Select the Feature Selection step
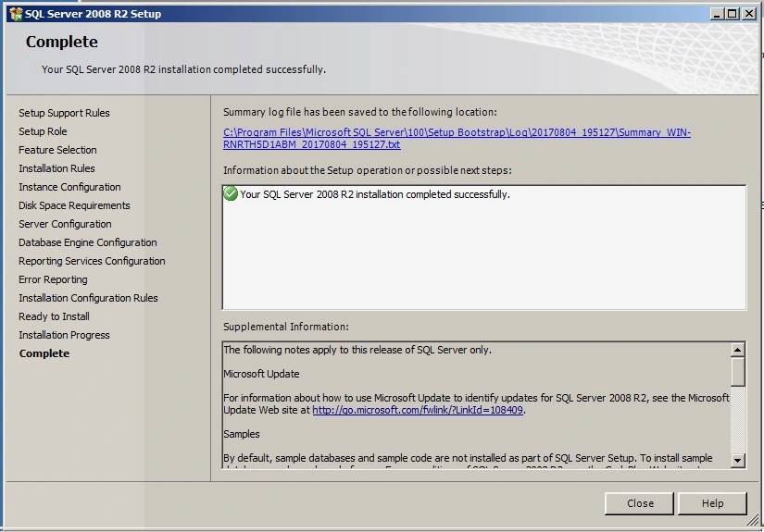764x532 pixels. 57,150
